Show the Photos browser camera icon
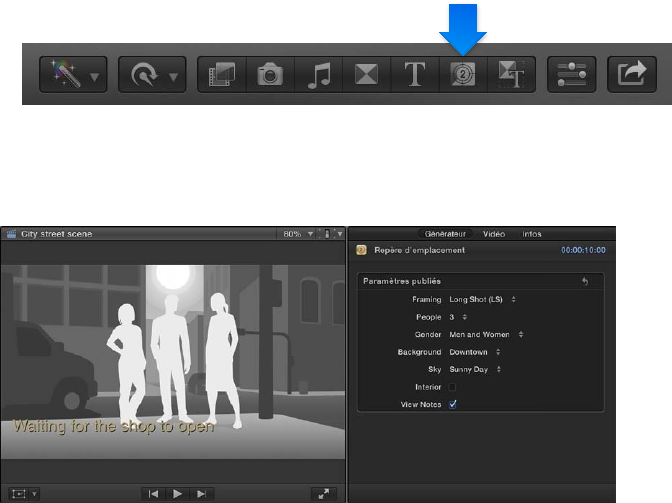 [x=270, y=74]
